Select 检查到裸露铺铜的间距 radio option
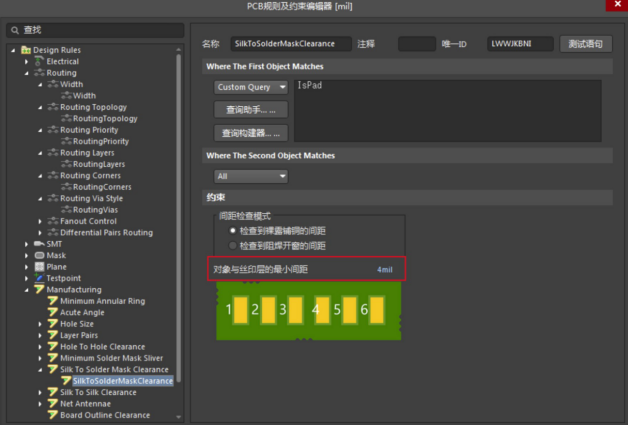This screenshot has height=426, width=629. (x=233, y=230)
